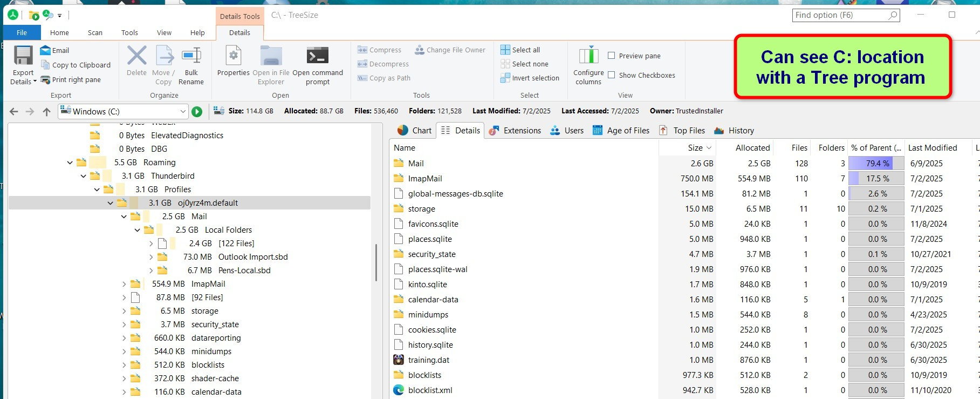Sort by Allocated column header
Image resolution: width=980 pixels, height=399 pixels.
point(745,147)
